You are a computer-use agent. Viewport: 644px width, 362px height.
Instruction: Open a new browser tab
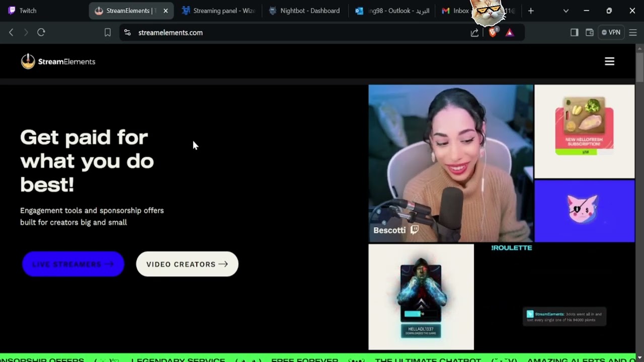(x=531, y=11)
